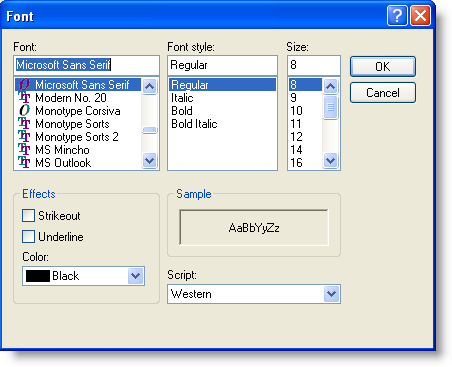This screenshot has height=367, width=452.
Task: Select Italic from the Font style list
Action: tap(182, 98)
